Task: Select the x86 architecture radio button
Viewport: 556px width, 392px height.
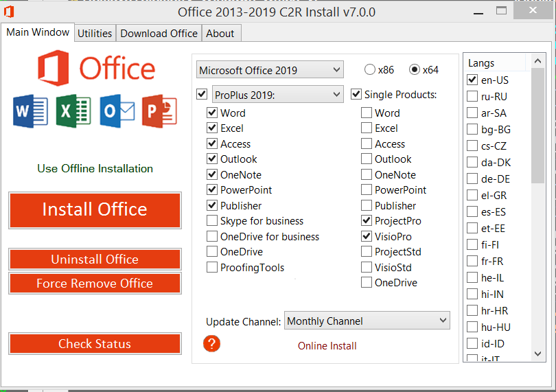Action: click(369, 69)
